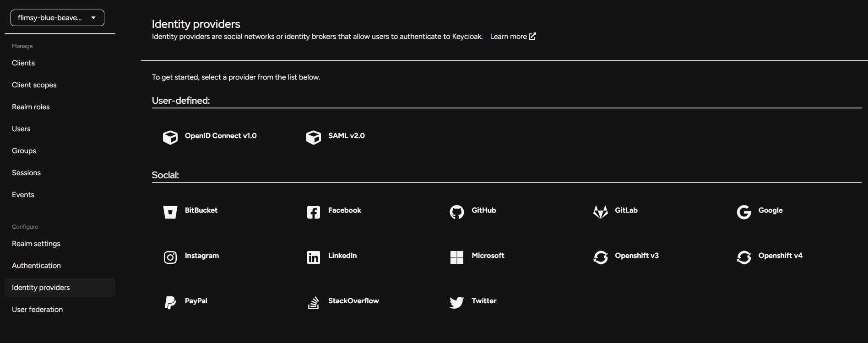Follow the Learn more link

(513, 37)
